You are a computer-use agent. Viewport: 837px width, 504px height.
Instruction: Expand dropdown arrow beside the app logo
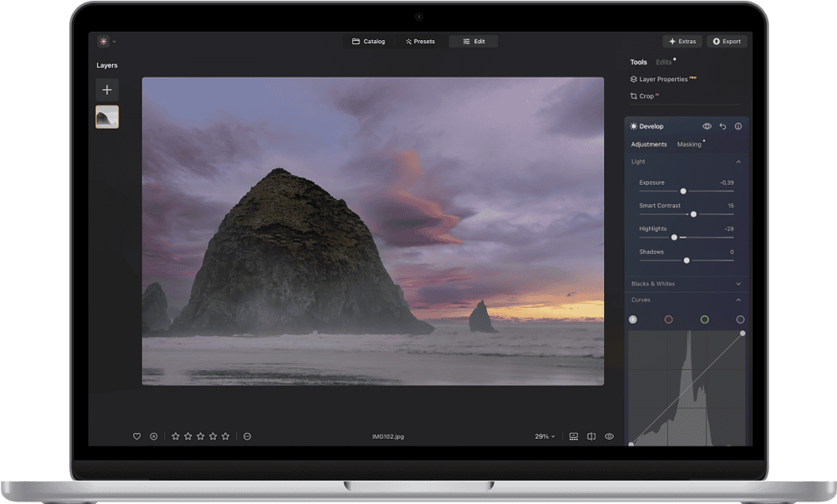114,42
